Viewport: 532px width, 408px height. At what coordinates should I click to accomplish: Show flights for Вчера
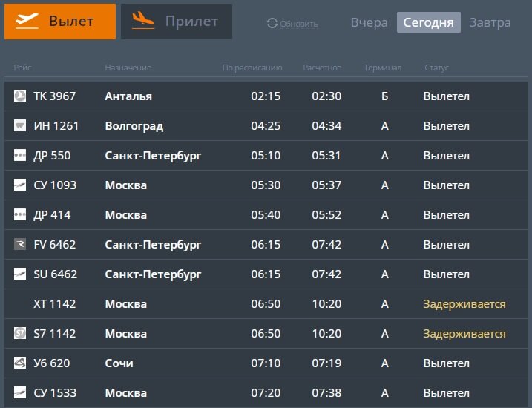click(370, 22)
